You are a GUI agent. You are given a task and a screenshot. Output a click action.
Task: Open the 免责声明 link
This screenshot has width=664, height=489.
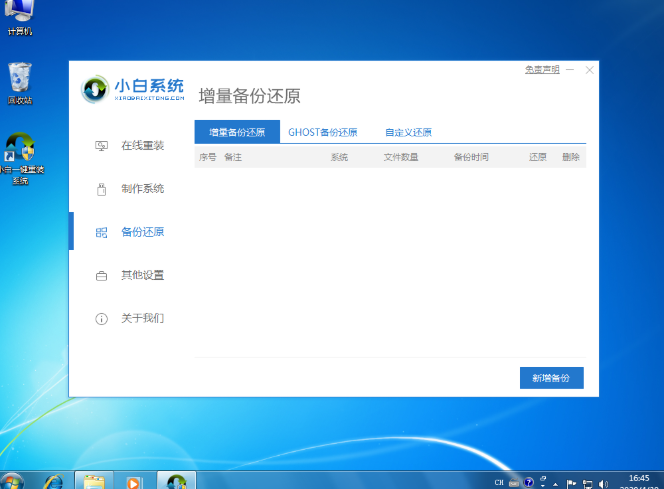541,69
